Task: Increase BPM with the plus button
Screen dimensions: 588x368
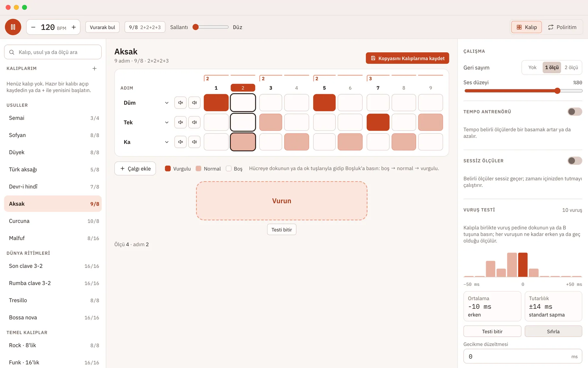Action: click(x=74, y=27)
